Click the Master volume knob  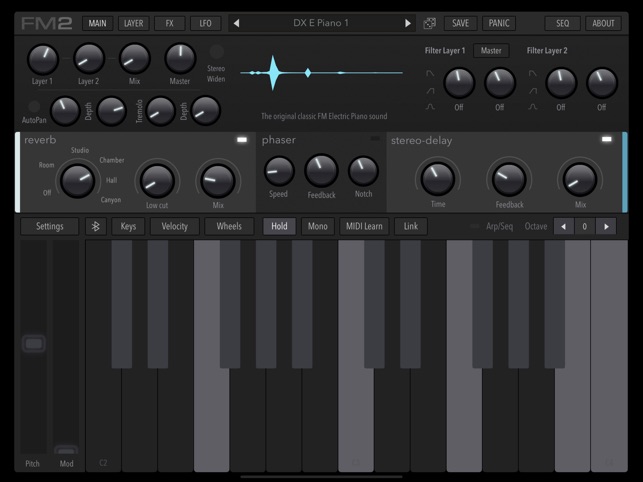click(x=180, y=59)
